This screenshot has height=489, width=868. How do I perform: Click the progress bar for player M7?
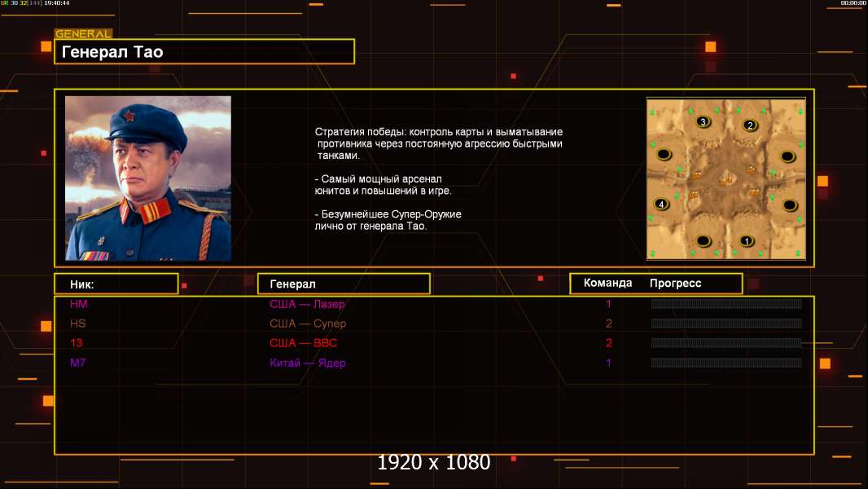(x=726, y=363)
